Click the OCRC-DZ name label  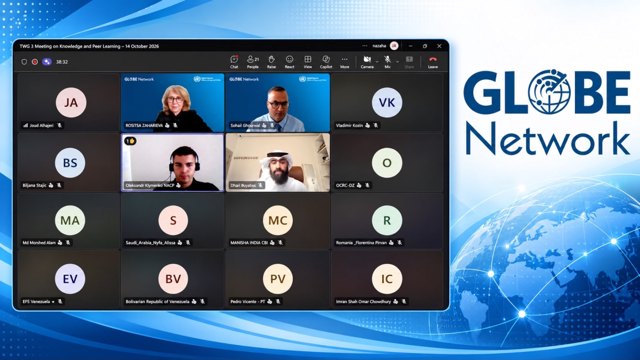coord(345,185)
